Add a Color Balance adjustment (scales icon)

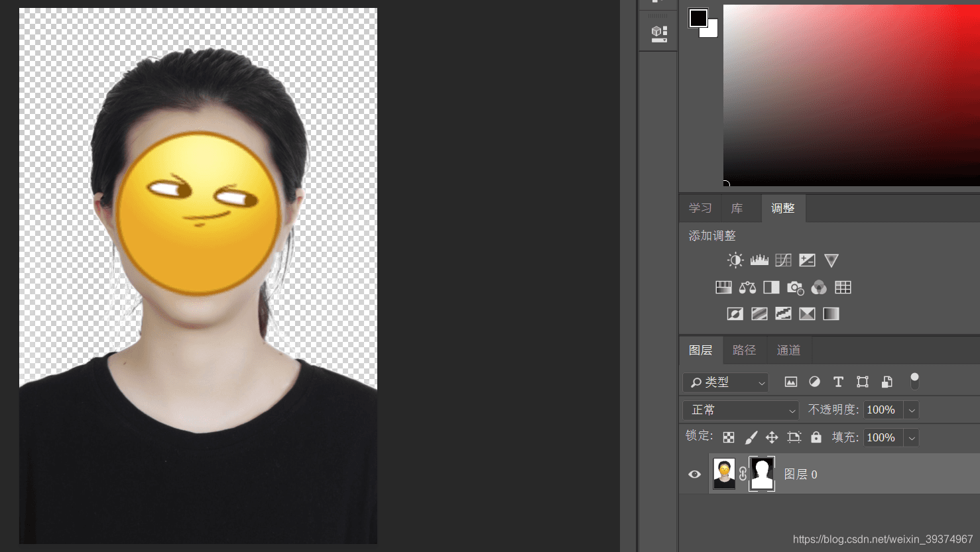point(747,288)
